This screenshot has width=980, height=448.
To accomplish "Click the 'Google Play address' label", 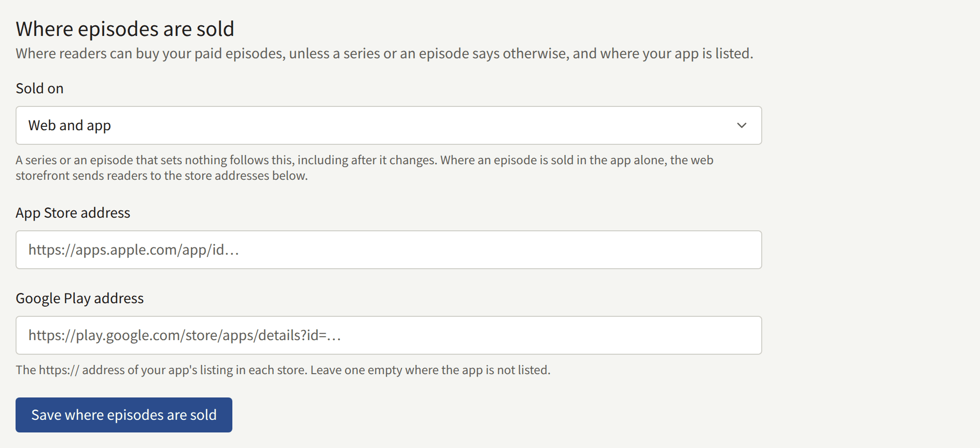I will (x=80, y=298).
